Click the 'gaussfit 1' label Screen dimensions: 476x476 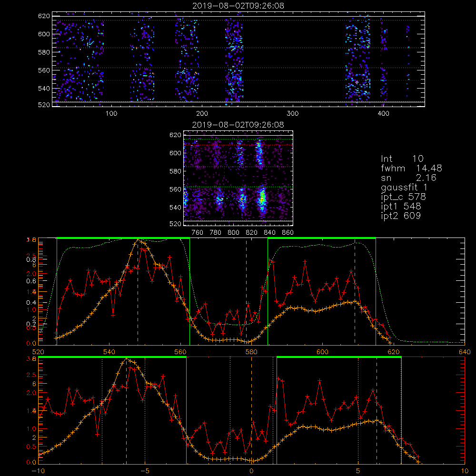click(404, 187)
